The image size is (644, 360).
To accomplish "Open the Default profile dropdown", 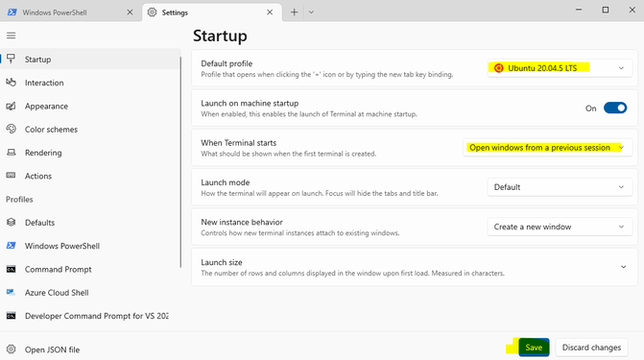I will coord(560,68).
